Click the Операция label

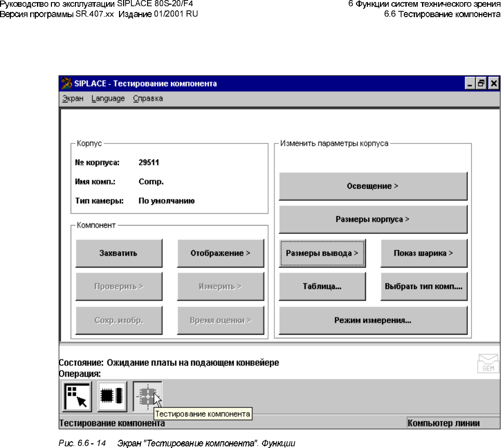click(x=80, y=373)
